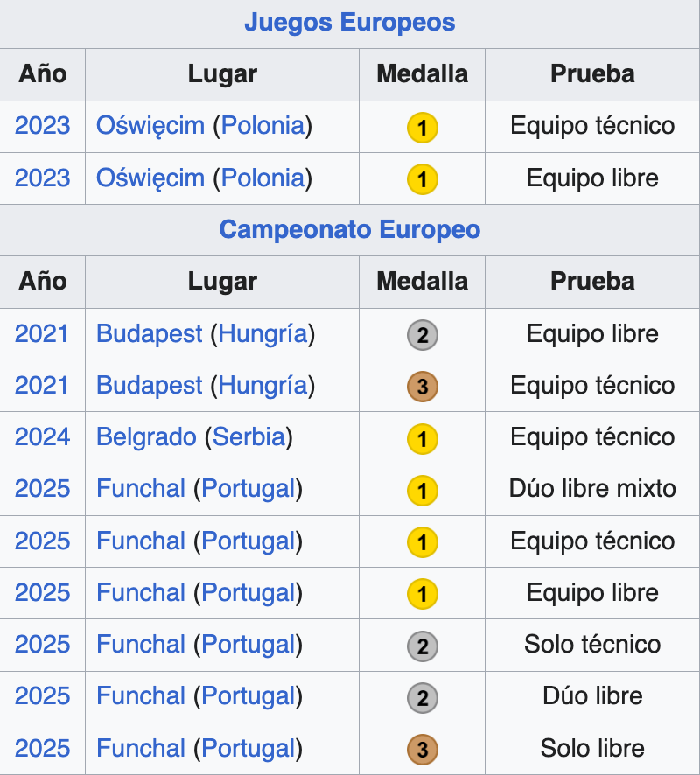Open the Campeonato Europeo header link
The image size is (700, 775).
[x=349, y=229]
